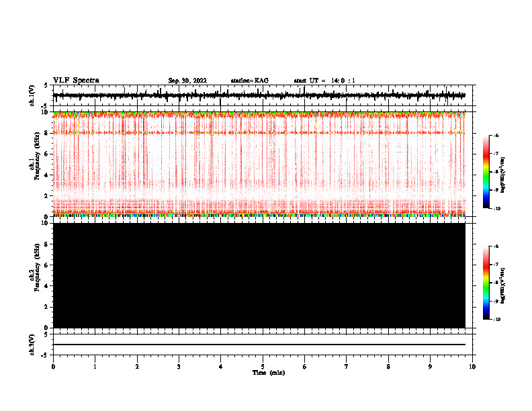The width and height of the screenshot is (532, 411).
Task: Click the 'start UT = 14:0 : 1' text
Action: pos(324,81)
